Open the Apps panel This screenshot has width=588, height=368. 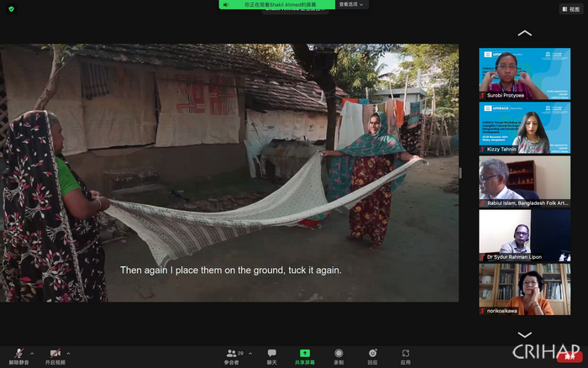click(x=406, y=355)
